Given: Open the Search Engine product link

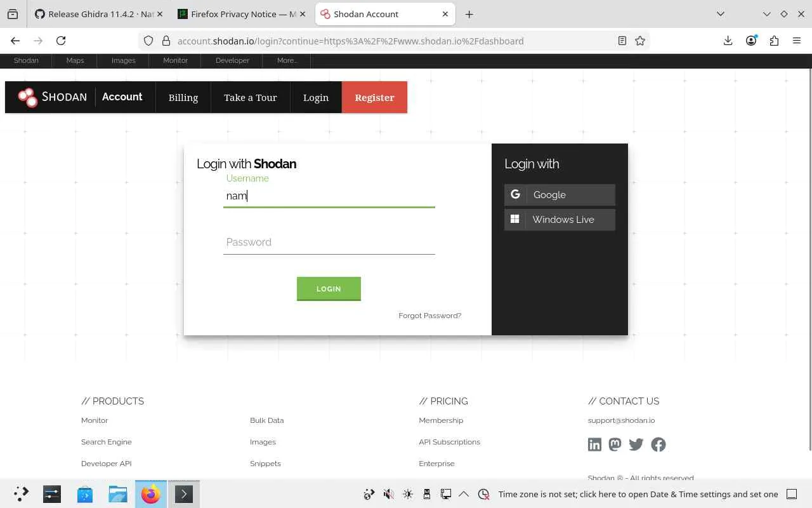Looking at the screenshot, I should (x=107, y=442).
